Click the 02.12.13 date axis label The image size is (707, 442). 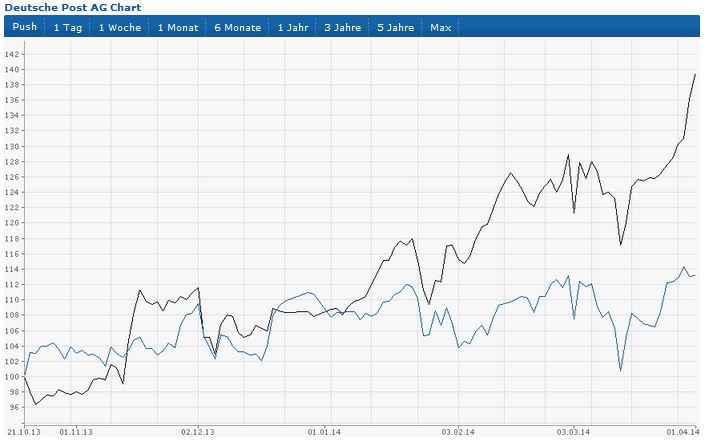coord(198,432)
